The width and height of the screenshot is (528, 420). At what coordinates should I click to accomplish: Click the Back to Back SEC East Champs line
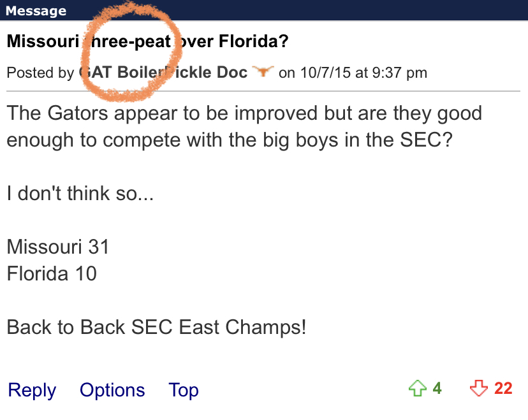[x=156, y=327]
